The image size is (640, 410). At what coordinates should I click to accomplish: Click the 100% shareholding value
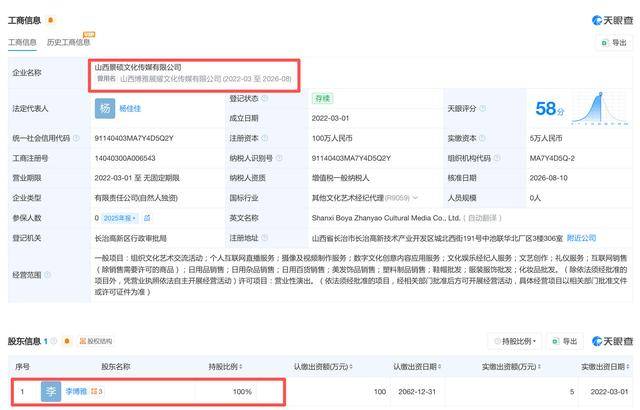[x=242, y=392]
